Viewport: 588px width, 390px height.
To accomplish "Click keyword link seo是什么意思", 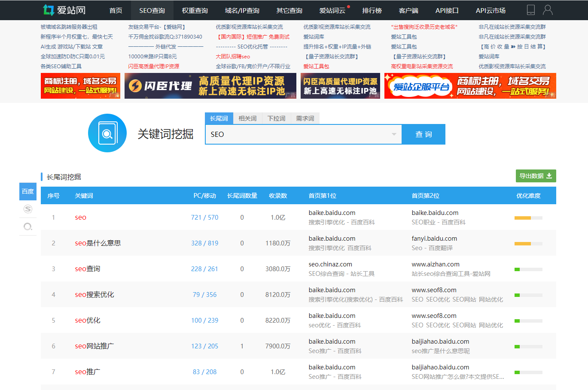I will tap(98, 243).
